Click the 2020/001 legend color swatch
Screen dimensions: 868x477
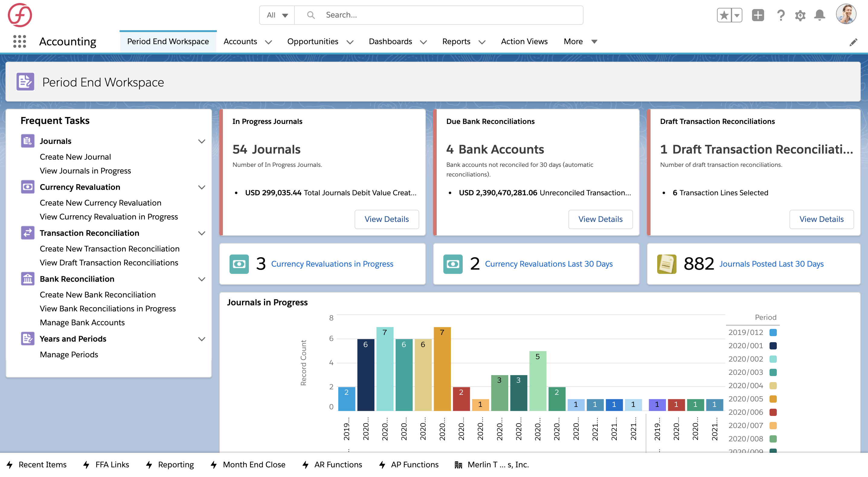click(773, 346)
